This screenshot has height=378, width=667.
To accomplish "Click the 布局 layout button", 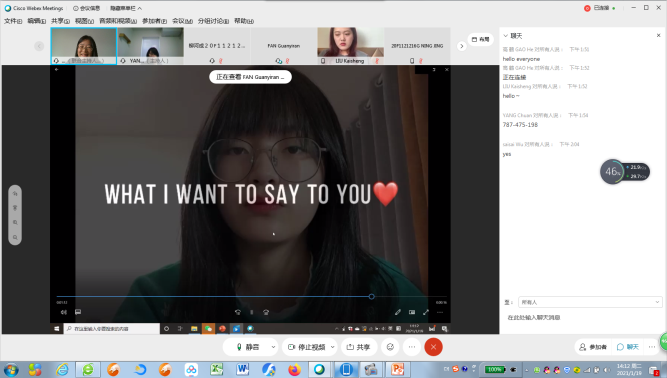I will (x=481, y=39).
